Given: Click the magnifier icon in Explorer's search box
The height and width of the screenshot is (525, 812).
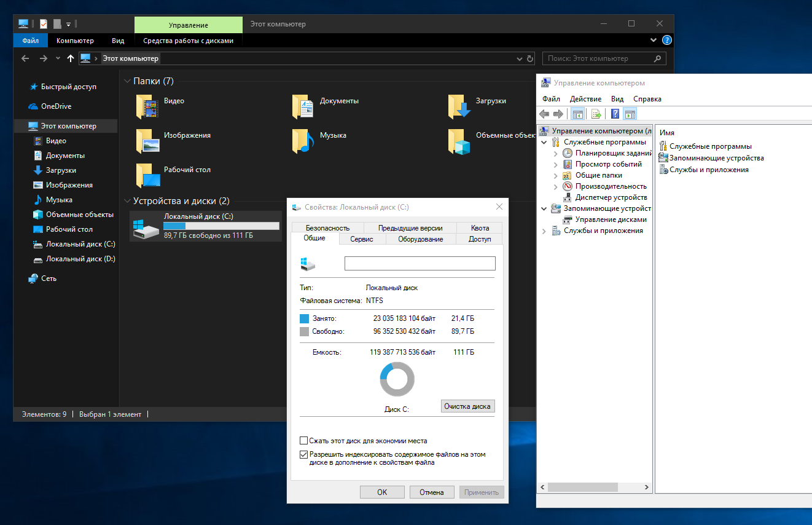Looking at the screenshot, I should (x=657, y=58).
